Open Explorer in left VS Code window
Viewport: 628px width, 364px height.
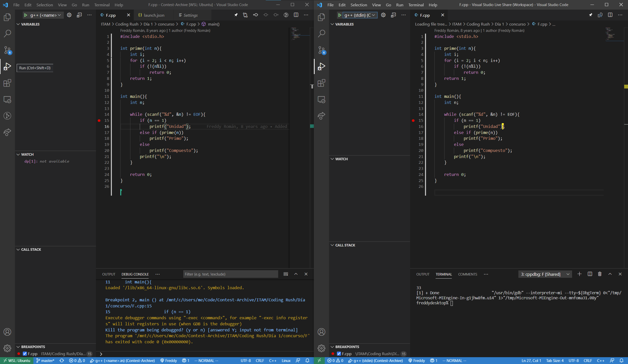(x=7, y=17)
